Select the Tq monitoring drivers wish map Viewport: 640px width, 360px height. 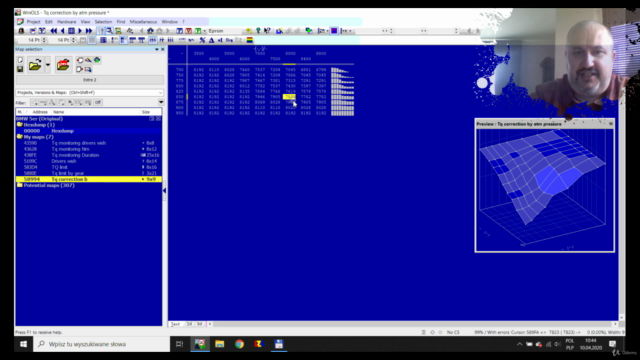[89, 143]
